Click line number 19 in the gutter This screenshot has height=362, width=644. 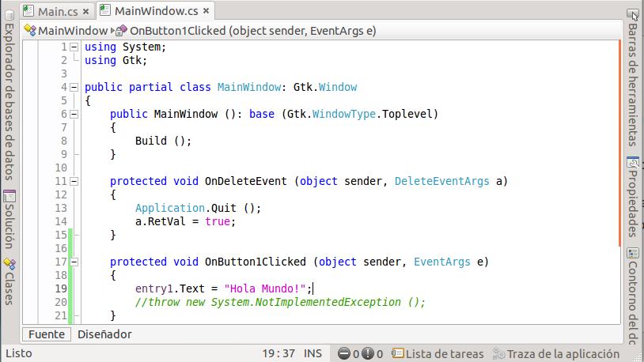point(61,289)
